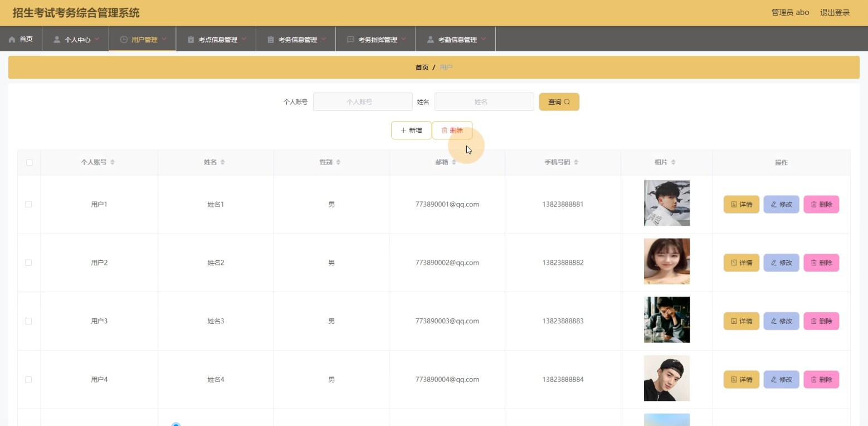Click 首页 in the breadcrumb
Viewport: 868px width, 426px height.
(x=422, y=67)
